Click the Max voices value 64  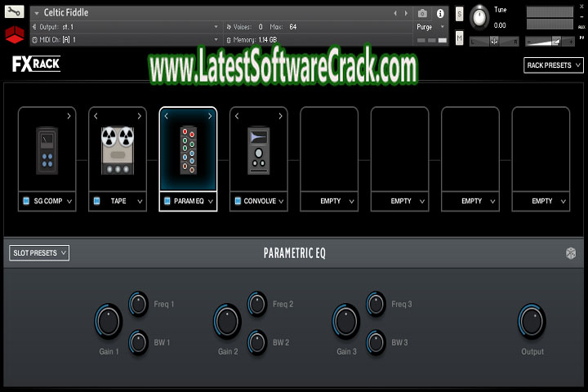point(293,27)
